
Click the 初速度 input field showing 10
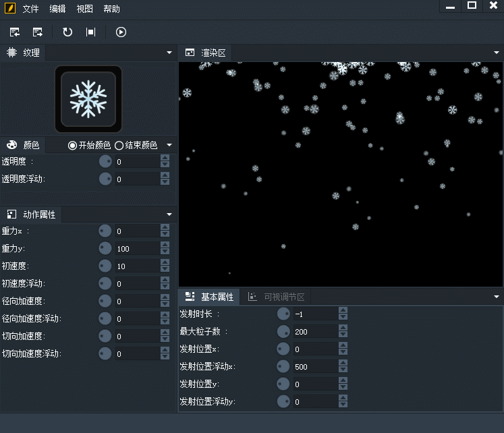tap(138, 266)
